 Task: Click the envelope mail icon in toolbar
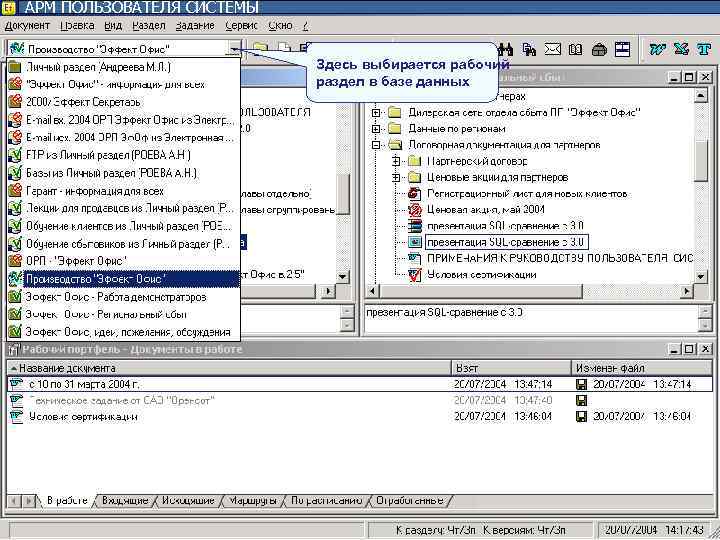(x=552, y=49)
